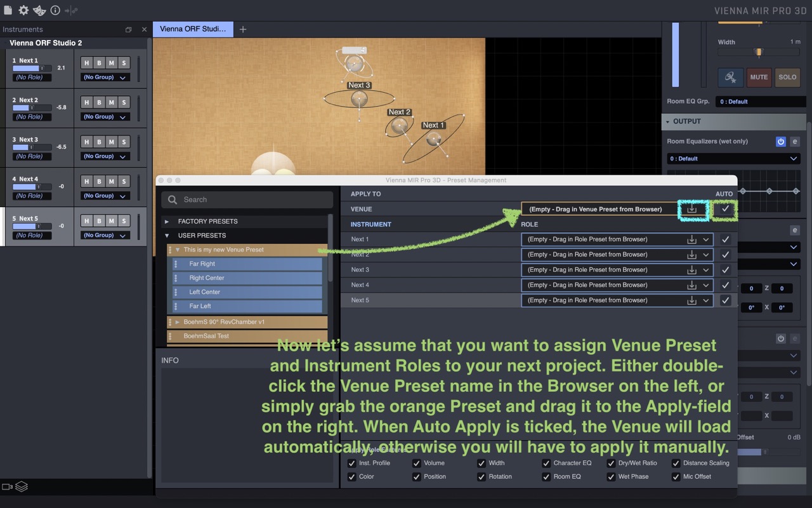Click the Venue apply download button
The image size is (812, 508).
pos(692,209)
